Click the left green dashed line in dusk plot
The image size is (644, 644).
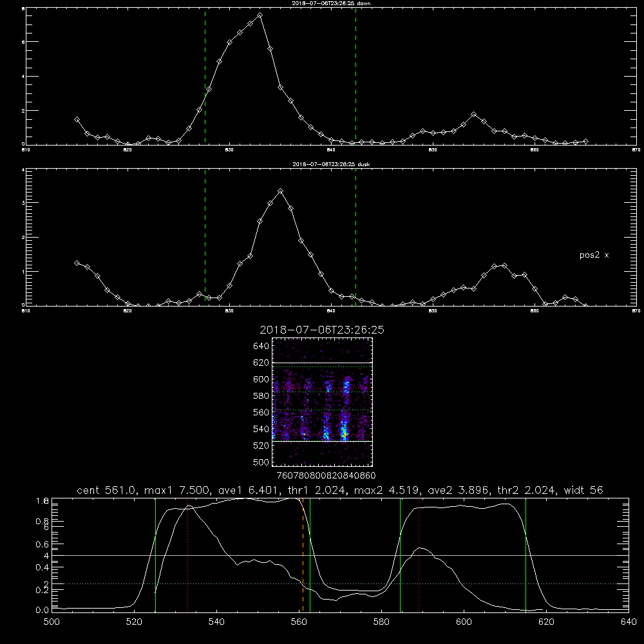[205, 237]
